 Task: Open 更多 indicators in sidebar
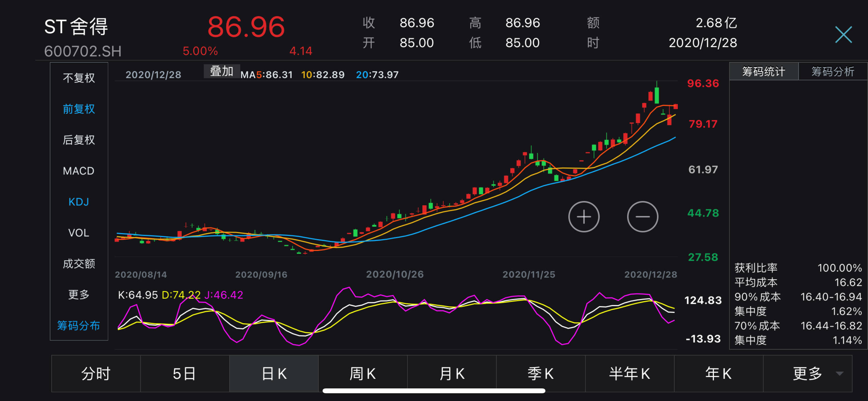(79, 294)
